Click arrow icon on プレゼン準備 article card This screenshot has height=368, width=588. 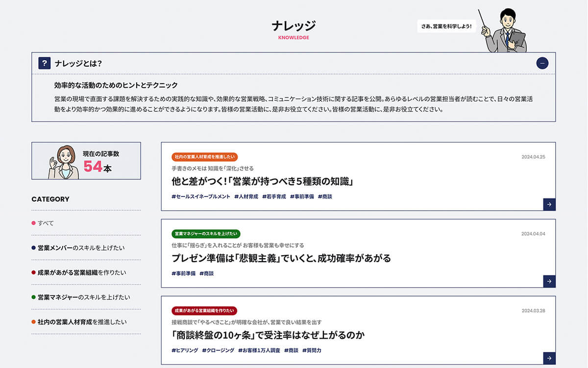coord(549,281)
